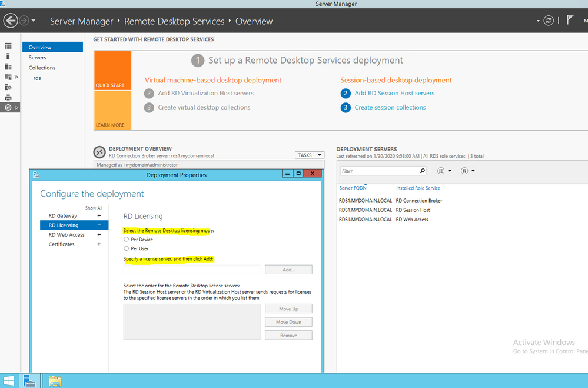This screenshot has width=588, height=388.
Task: Sort by the Server FQDN column header
Action: click(353, 188)
